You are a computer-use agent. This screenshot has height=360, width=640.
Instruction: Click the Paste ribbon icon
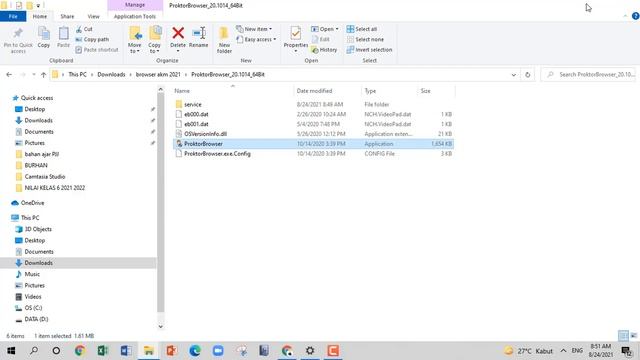(x=63, y=38)
